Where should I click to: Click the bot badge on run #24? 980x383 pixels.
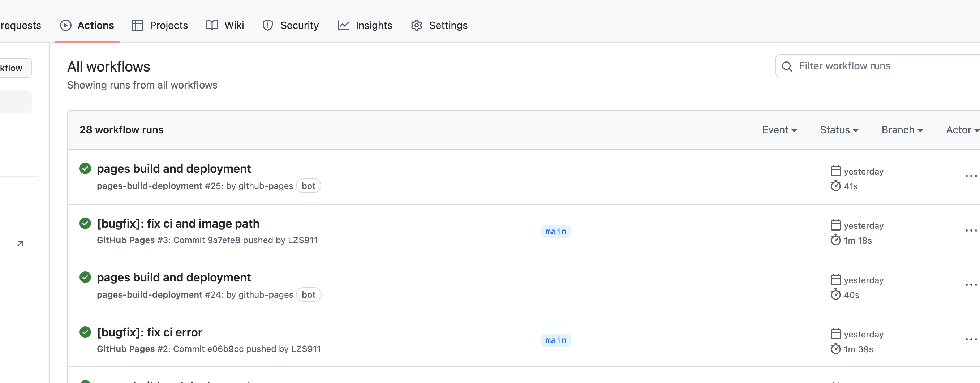click(x=309, y=295)
